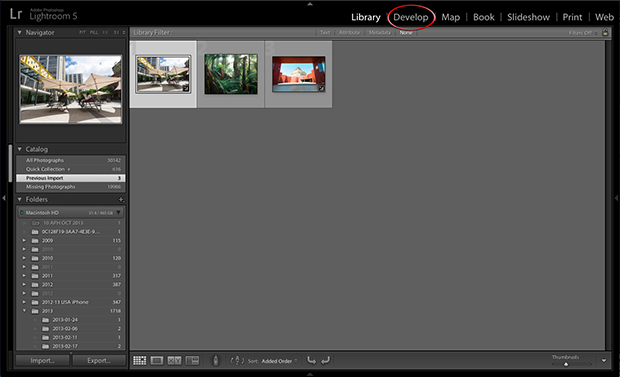This screenshot has width=620, height=377.
Task: Click folder icon for 2012-13 USA iPhone
Action: tap(35, 302)
